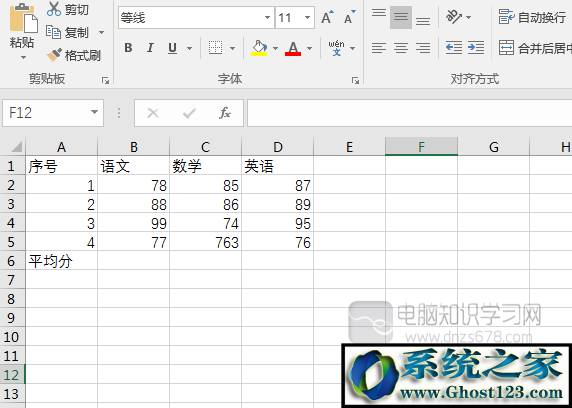
Task: Toggle Bold formatting
Action: (128, 48)
